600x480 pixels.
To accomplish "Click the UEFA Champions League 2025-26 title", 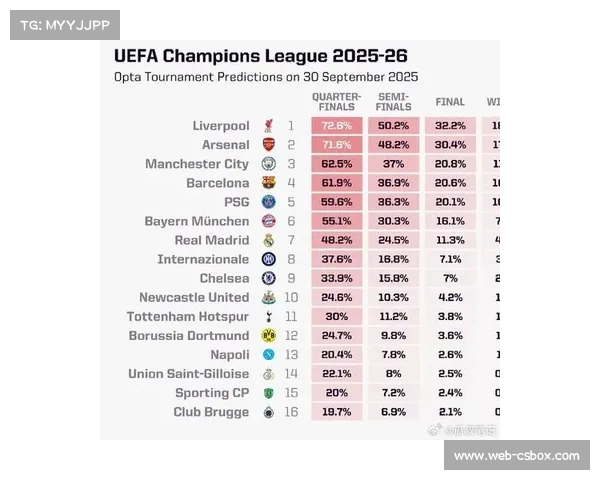I will [261, 56].
